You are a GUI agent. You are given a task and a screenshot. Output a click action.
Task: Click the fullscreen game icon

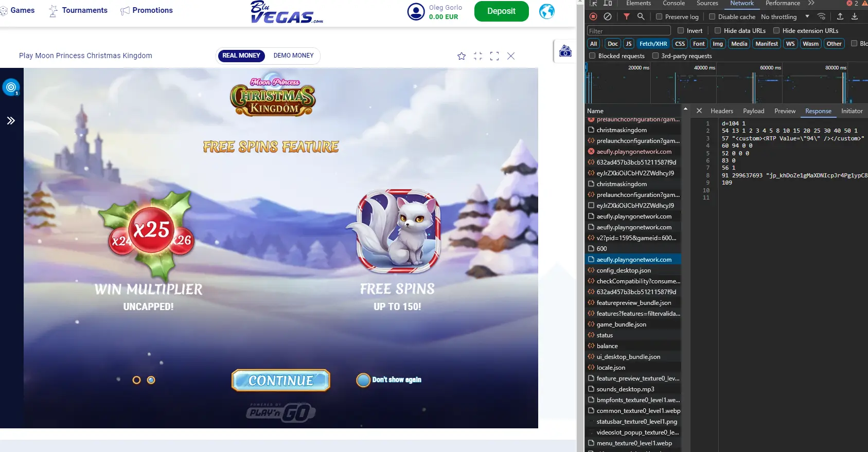[x=494, y=56]
